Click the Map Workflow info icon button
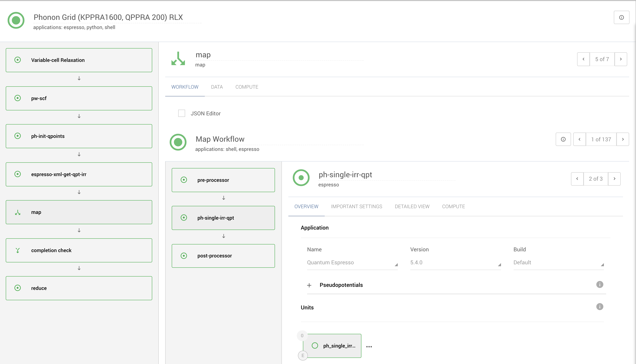 click(563, 139)
